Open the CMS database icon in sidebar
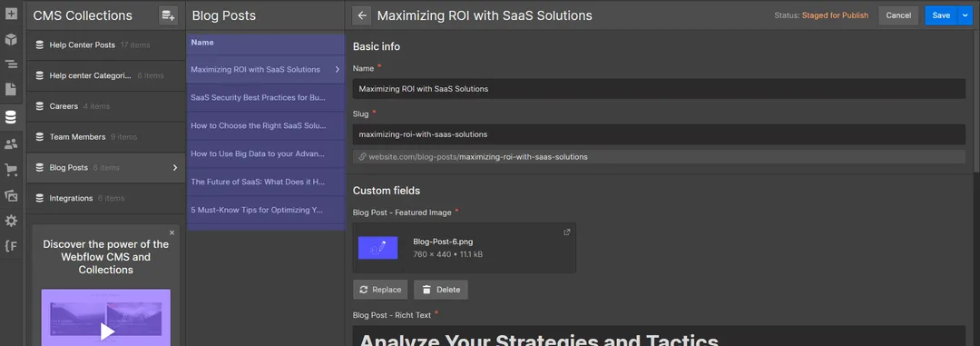 (x=11, y=117)
